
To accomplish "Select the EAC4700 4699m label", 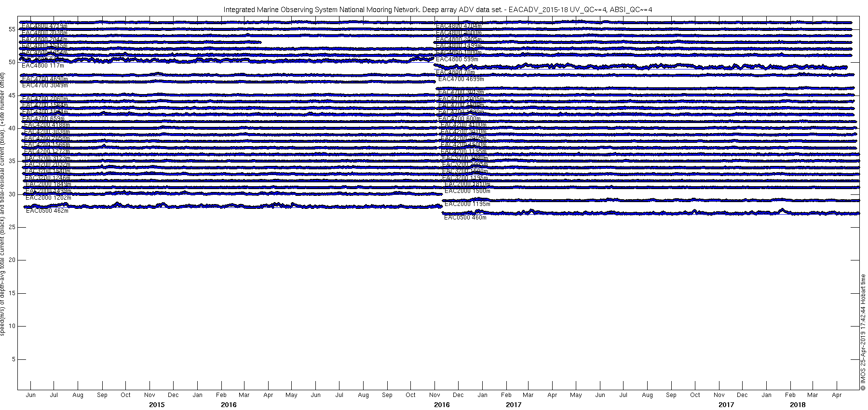I will pos(461,79).
